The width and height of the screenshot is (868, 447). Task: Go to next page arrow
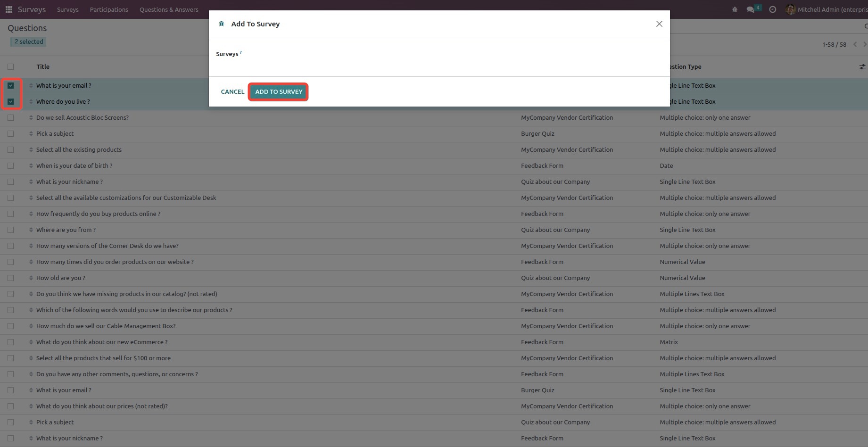pyautogui.click(x=864, y=44)
